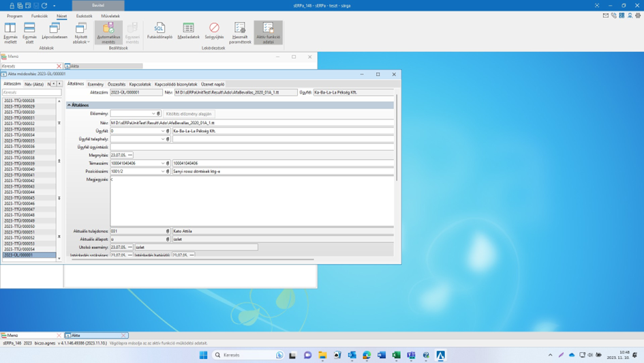The height and width of the screenshot is (363, 644).
Task: Click the Windows Start button
Action: 203,355
